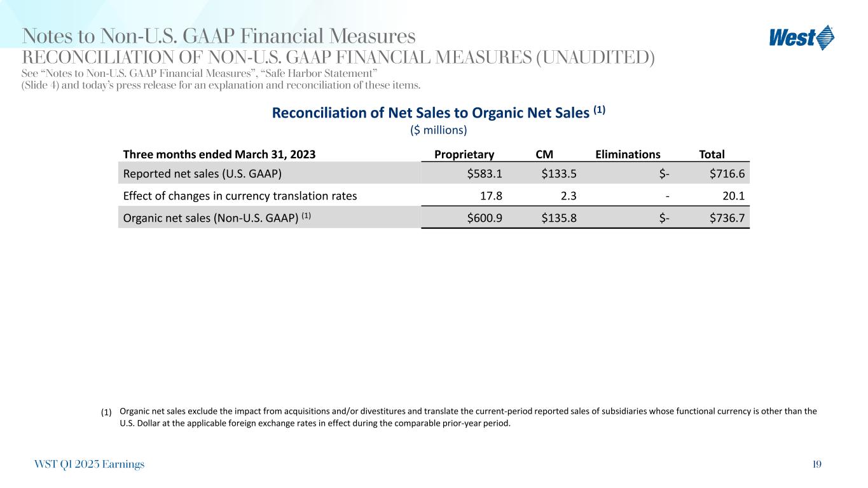This screenshot has height=488, width=868.
Task: Select the currency translation rates row label
Action: point(239,196)
